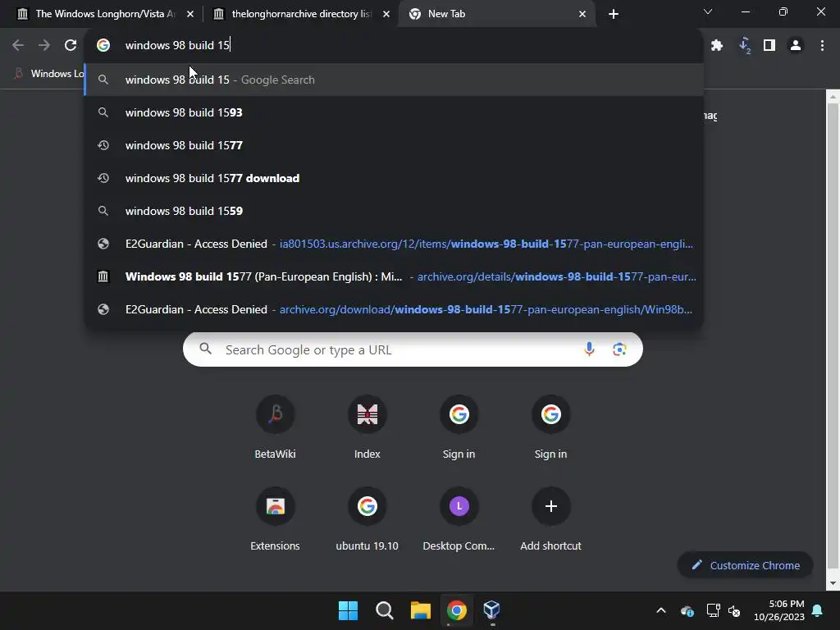Close the thelonghornarchive directory listing tab
This screenshot has height=630, width=840.
(386, 14)
